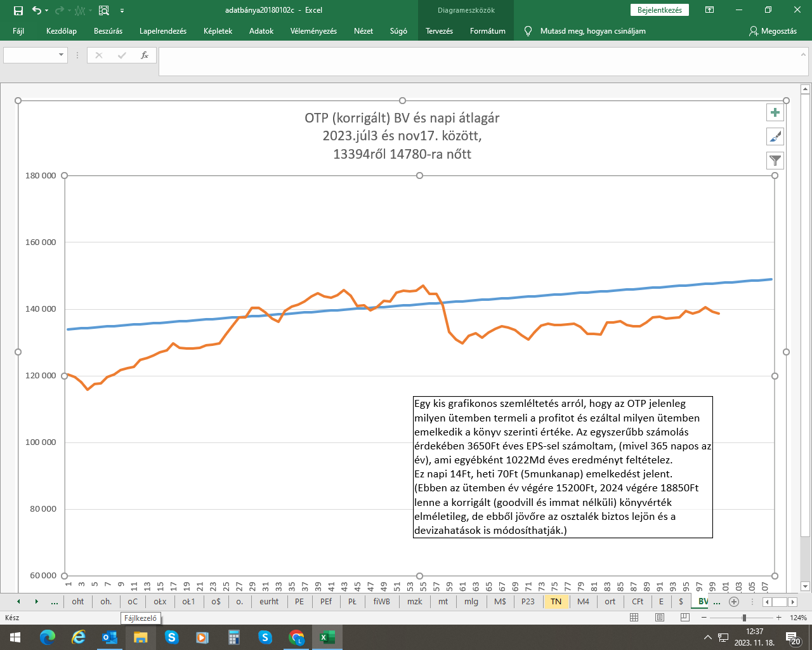Open the Fájl menu
Viewport: 812px width, 650px height.
point(18,31)
